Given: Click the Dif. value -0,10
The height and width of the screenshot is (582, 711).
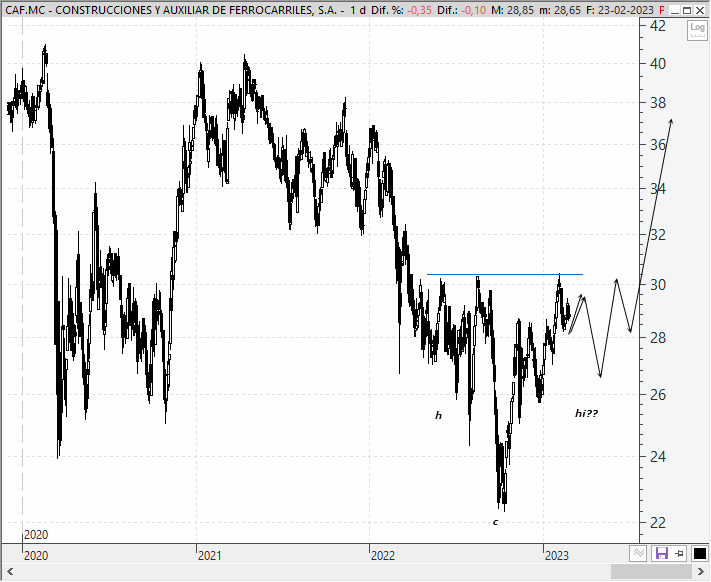Looking at the screenshot, I should pos(474,10).
